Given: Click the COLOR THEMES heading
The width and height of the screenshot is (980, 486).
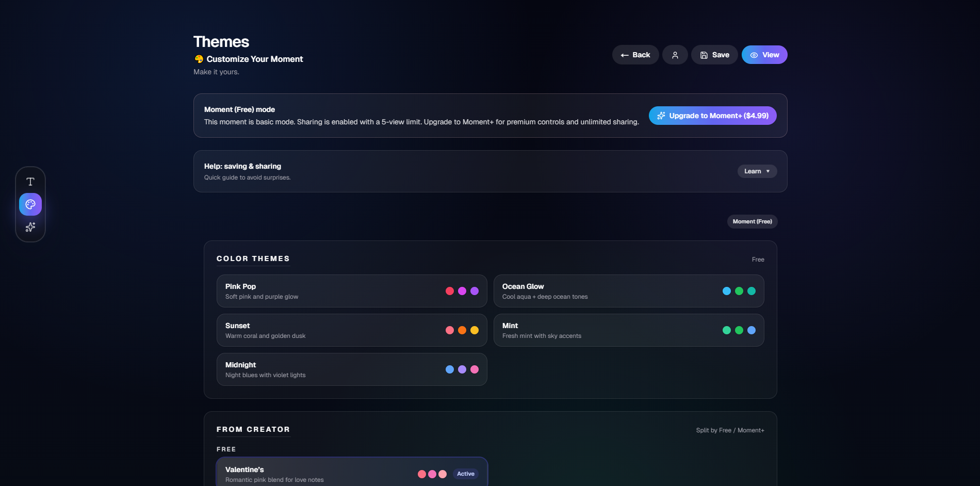Looking at the screenshot, I should tap(253, 258).
